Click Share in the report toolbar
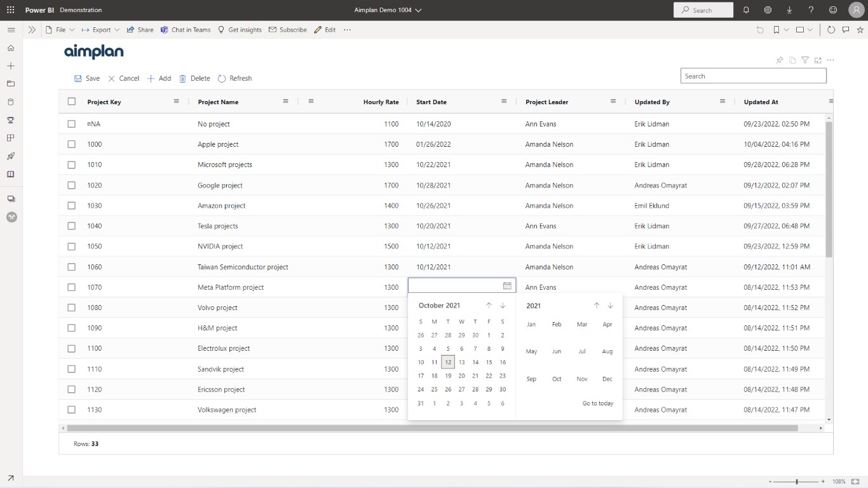The height and width of the screenshot is (488, 868). point(140,30)
